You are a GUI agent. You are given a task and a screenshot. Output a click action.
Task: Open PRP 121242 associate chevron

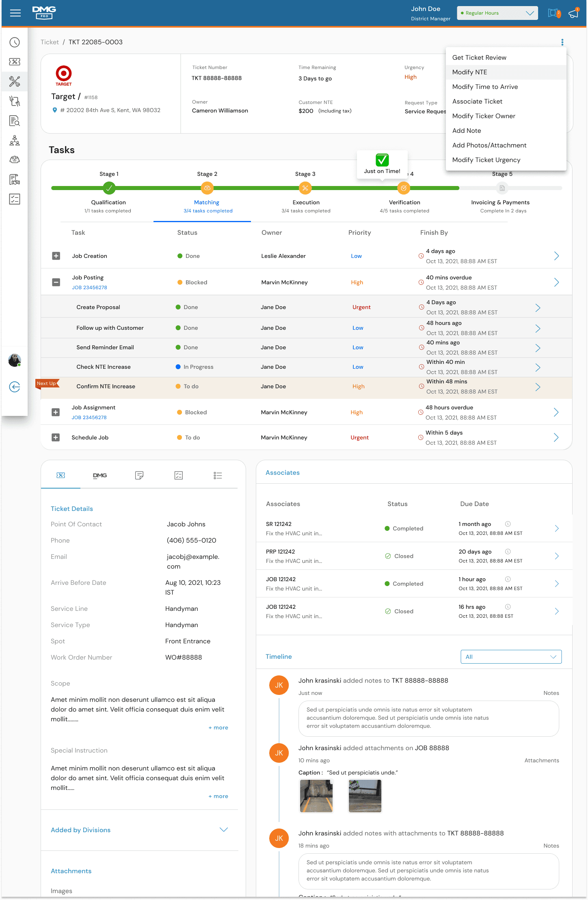(557, 556)
